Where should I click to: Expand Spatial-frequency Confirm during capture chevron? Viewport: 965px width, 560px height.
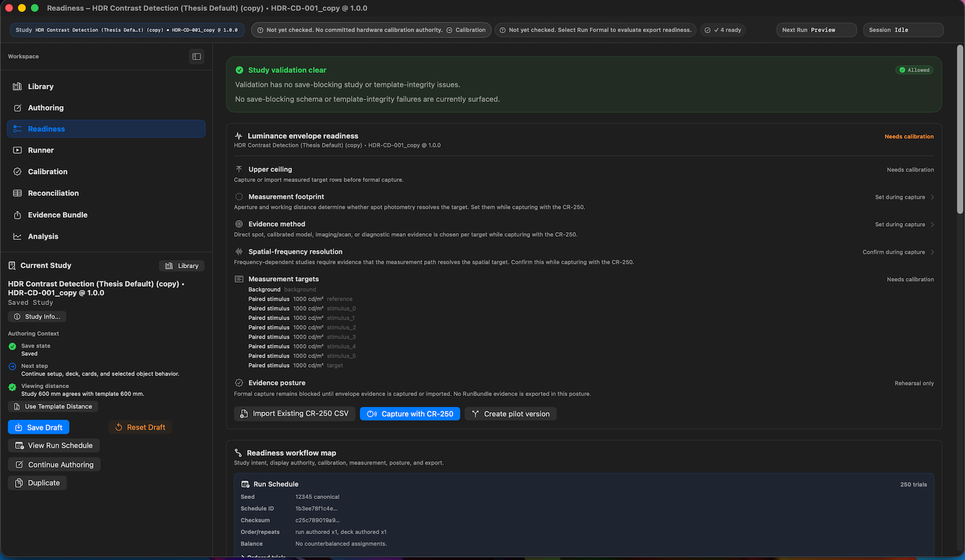932,252
